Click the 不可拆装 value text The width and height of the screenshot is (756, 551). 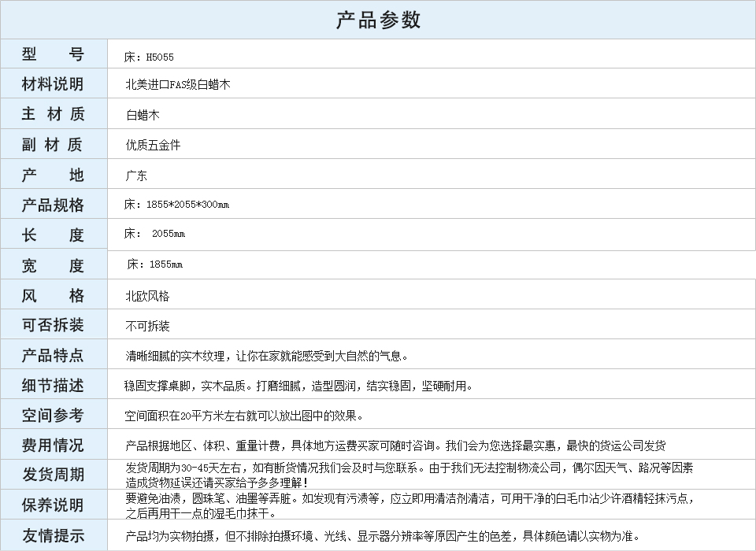point(147,326)
